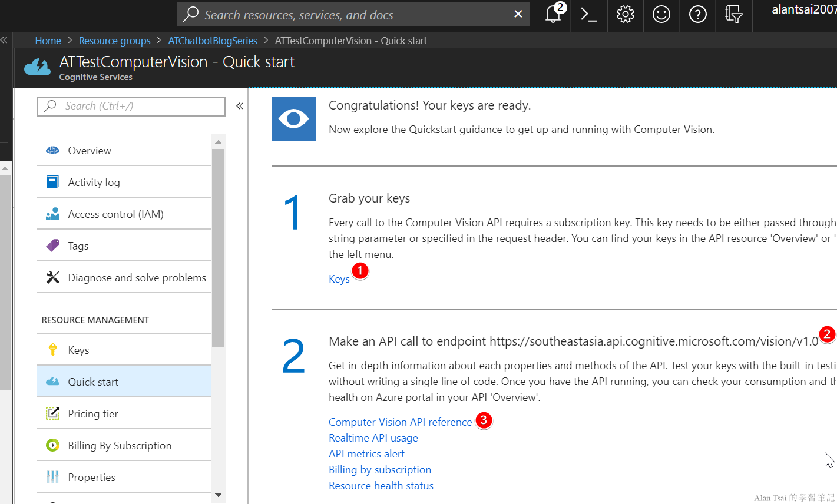Click the Properties bars icon

pos(52,477)
